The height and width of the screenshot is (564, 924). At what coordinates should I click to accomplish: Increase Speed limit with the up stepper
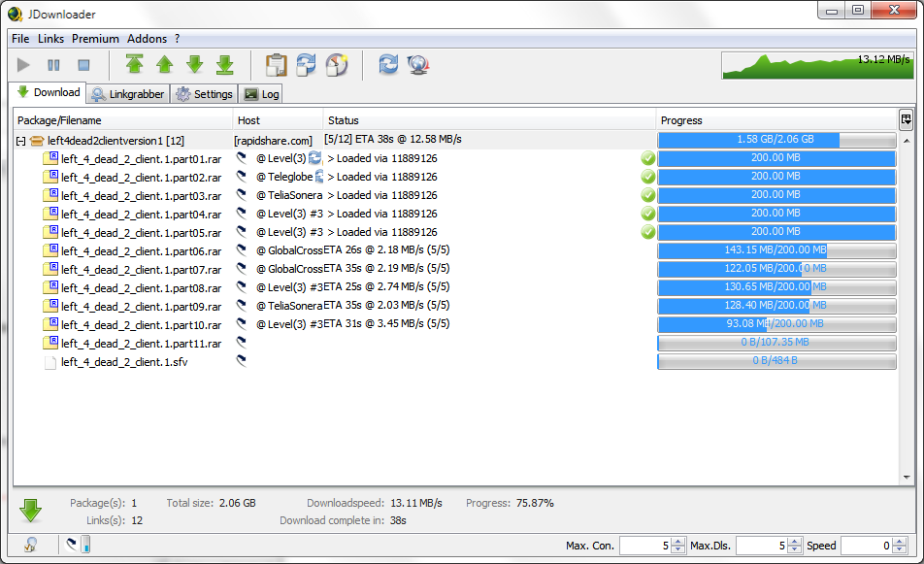[900, 542]
